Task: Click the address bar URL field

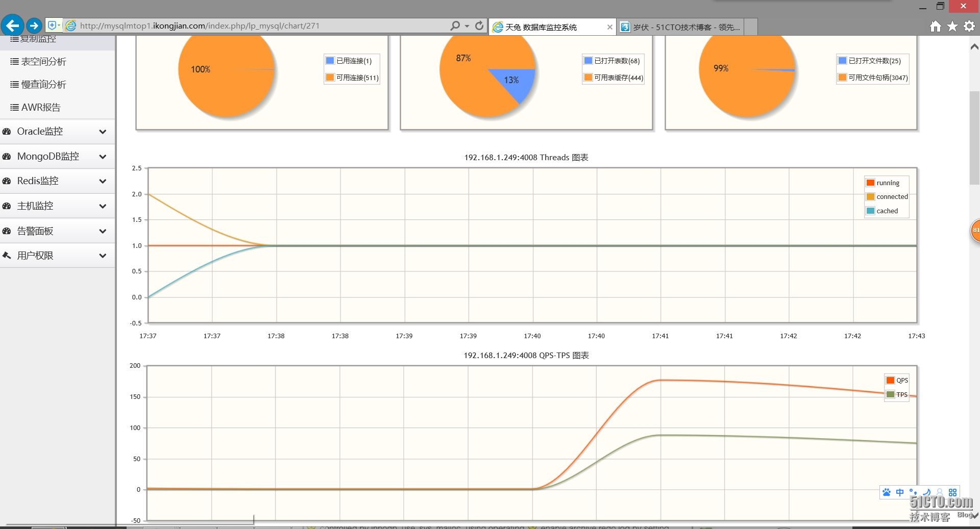Action: tap(263, 26)
